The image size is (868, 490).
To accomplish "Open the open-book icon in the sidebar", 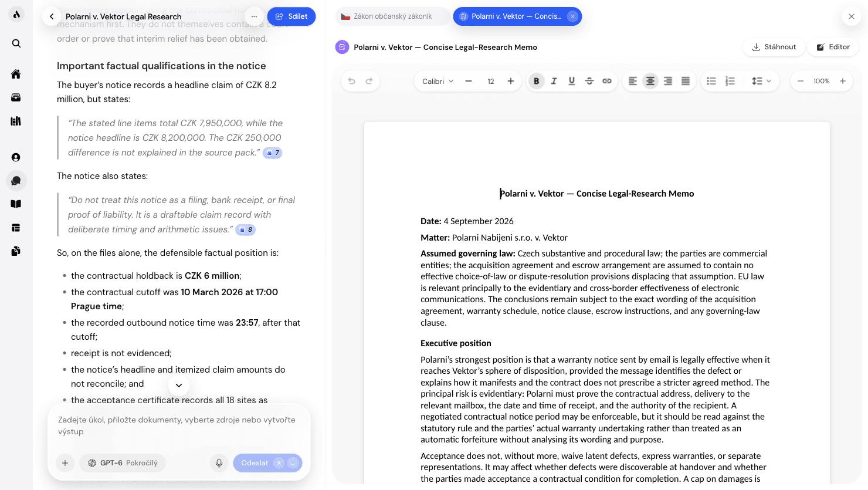I will [x=16, y=204].
